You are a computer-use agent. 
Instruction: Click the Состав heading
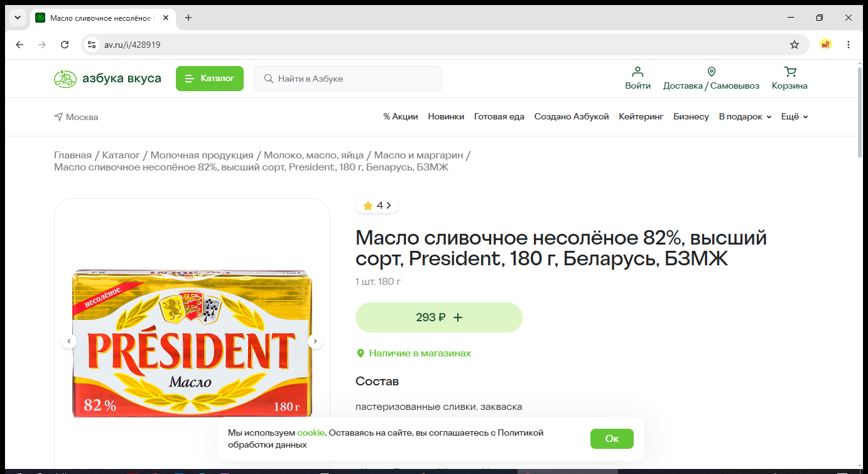(x=377, y=382)
